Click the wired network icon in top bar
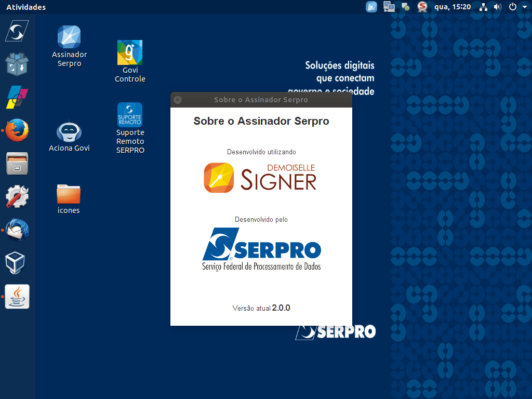 click(x=483, y=7)
